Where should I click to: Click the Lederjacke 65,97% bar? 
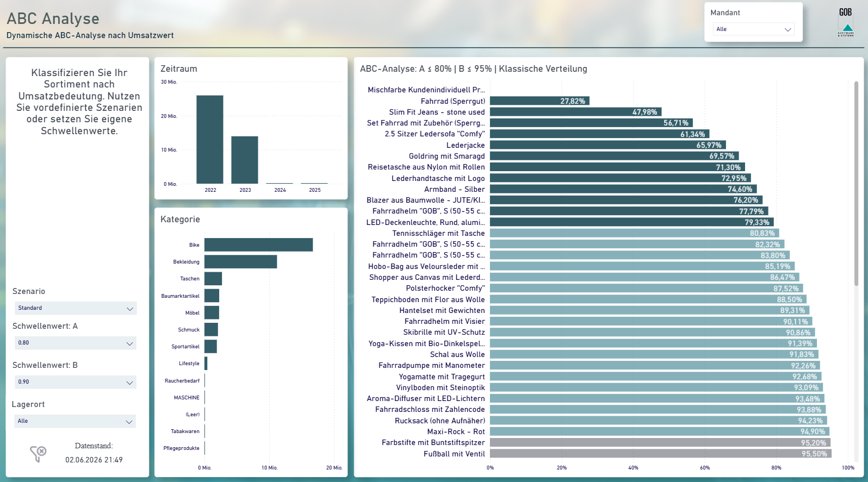(x=608, y=145)
